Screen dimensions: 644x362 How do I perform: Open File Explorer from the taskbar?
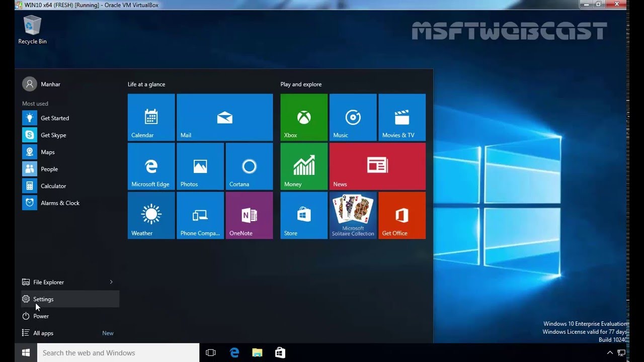point(257,353)
